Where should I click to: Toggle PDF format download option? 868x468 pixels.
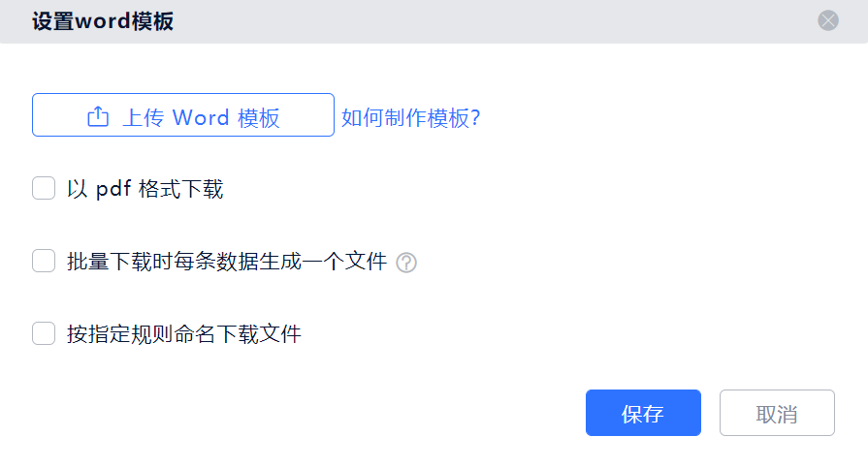pyautogui.click(x=44, y=188)
